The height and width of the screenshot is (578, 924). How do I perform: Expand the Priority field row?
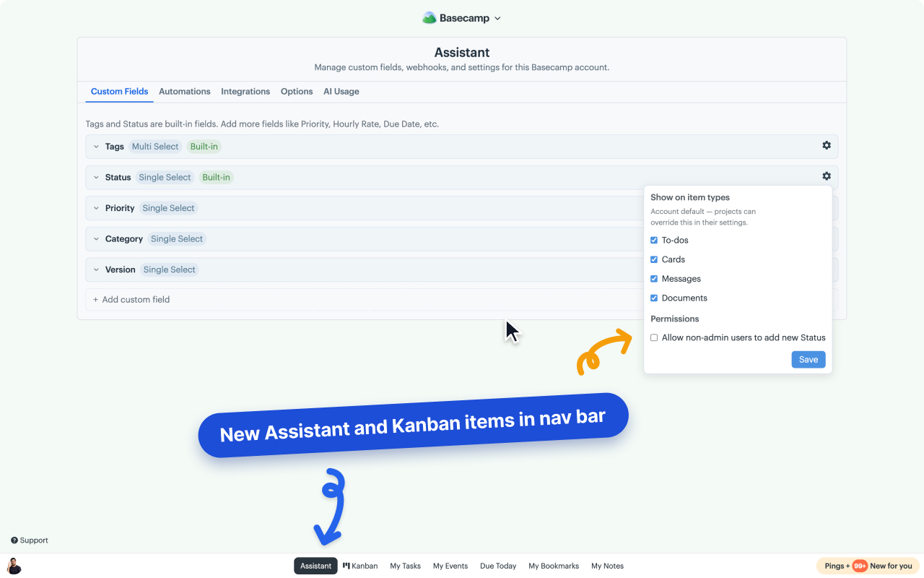coord(96,208)
